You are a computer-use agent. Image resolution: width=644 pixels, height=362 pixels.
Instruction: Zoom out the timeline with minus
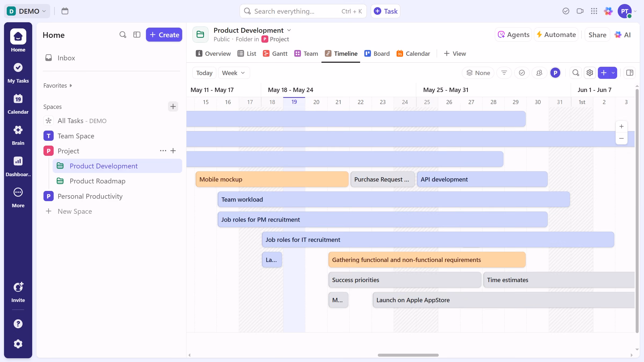coord(621,138)
